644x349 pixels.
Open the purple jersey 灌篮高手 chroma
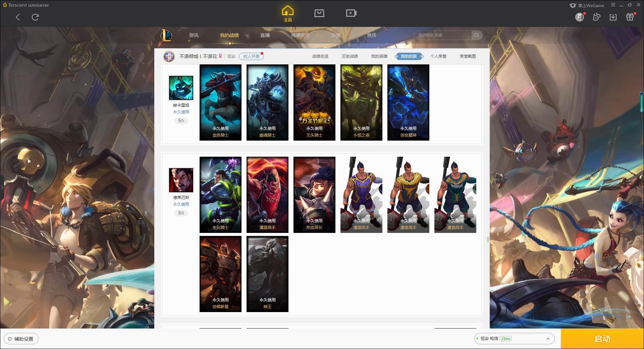[361, 195]
